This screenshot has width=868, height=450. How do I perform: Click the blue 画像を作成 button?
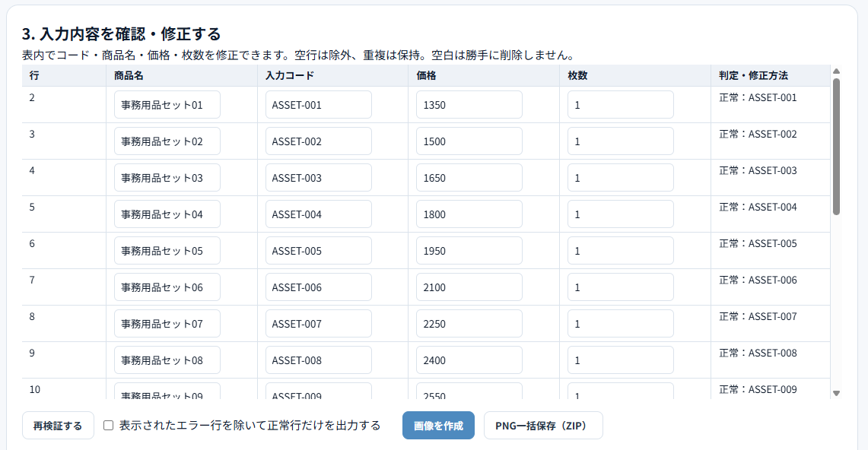[438, 425]
